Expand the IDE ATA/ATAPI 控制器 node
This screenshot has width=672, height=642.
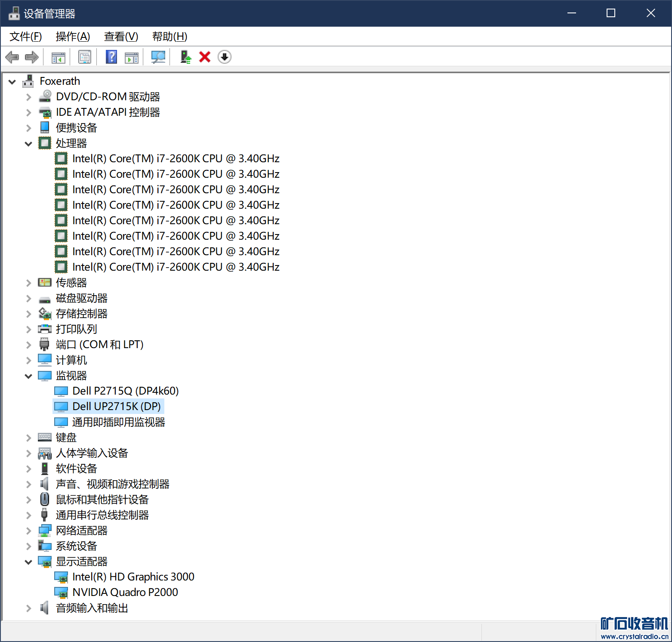point(28,112)
